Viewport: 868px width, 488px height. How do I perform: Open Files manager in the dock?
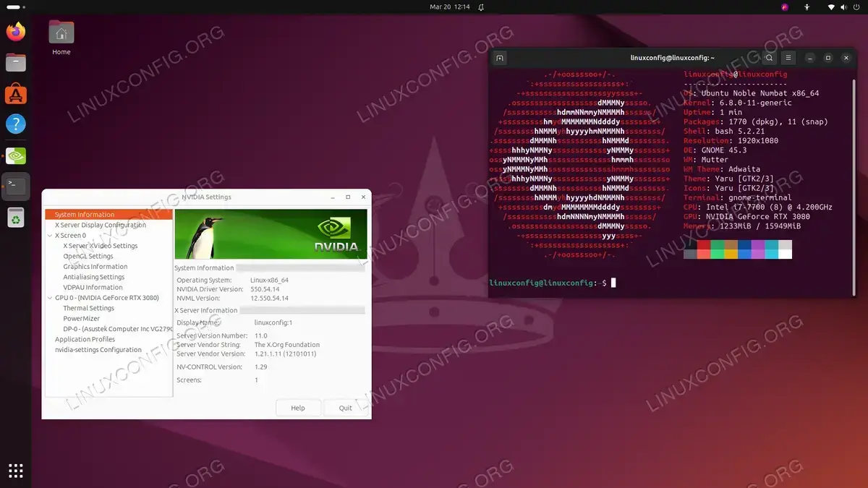pyautogui.click(x=16, y=63)
